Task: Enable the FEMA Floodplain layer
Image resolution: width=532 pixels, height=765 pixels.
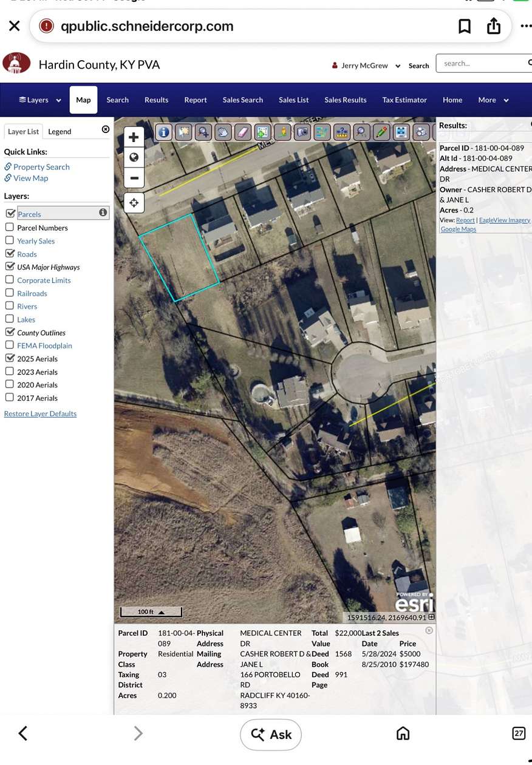Action: pyautogui.click(x=10, y=345)
